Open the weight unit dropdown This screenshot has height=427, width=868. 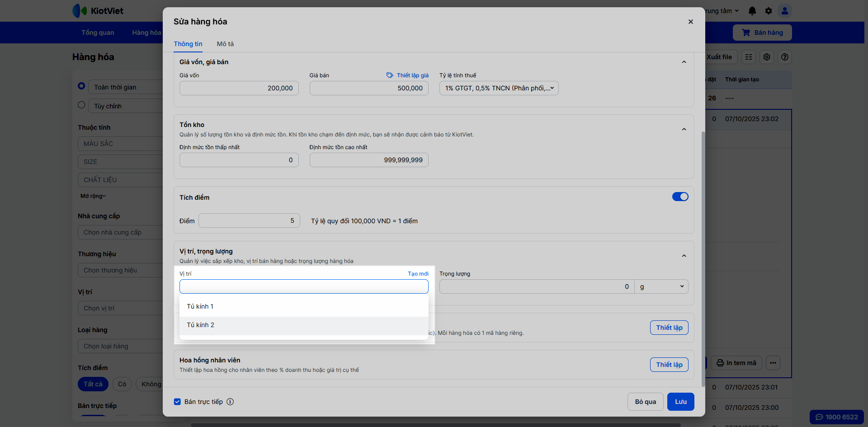click(661, 286)
